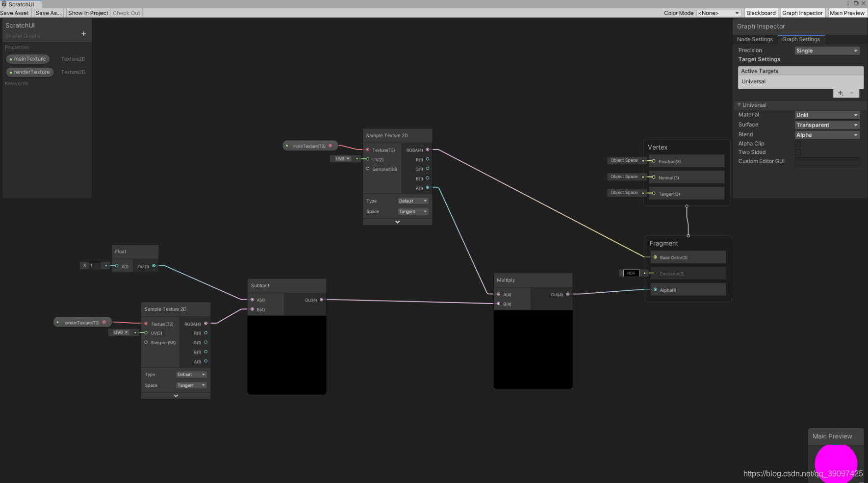Click the Base Color(3) port on Fragment node
Screen dimensions: 868x483
[x=655, y=257]
